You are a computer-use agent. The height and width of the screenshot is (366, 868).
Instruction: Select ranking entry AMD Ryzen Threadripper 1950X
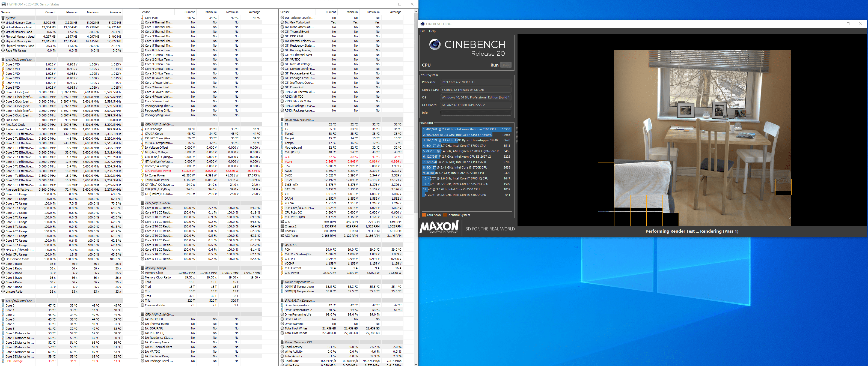pos(466,140)
